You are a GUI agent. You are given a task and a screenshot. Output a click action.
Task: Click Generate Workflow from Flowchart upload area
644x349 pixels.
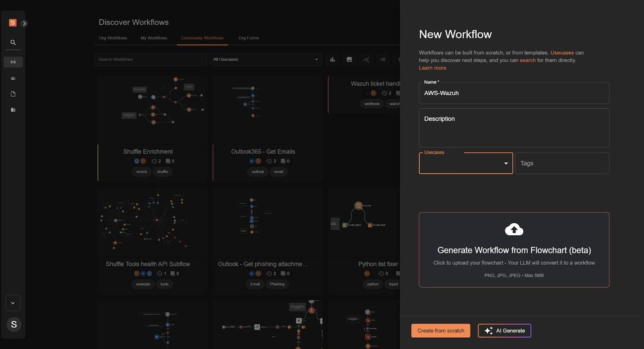pyautogui.click(x=514, y=250)
